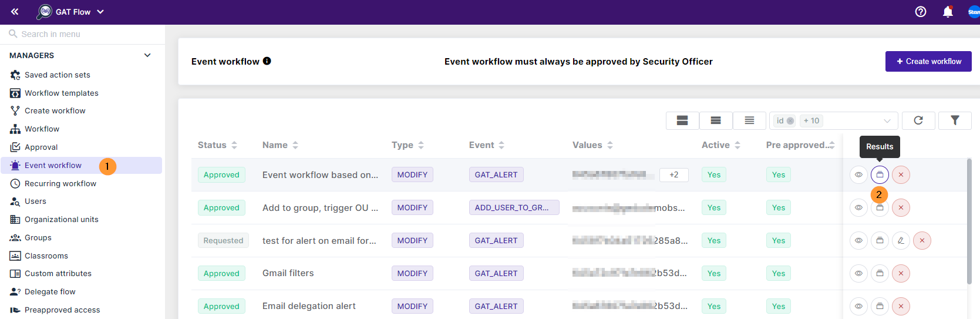This screenshot has width=980, height=319.
Task: Collapse the MANAGERS section chevron
Action: click(x=147, y=55)
